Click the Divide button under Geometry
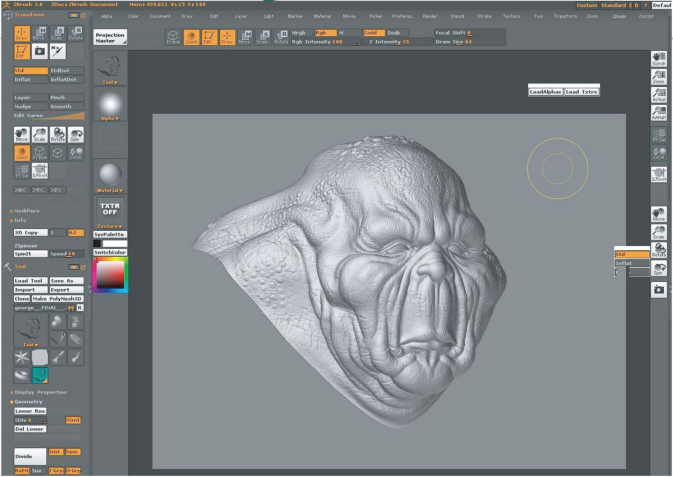Image resolution: width=673 pixels, height=477 pixels. pyautogui.click(x=29, y=454)
